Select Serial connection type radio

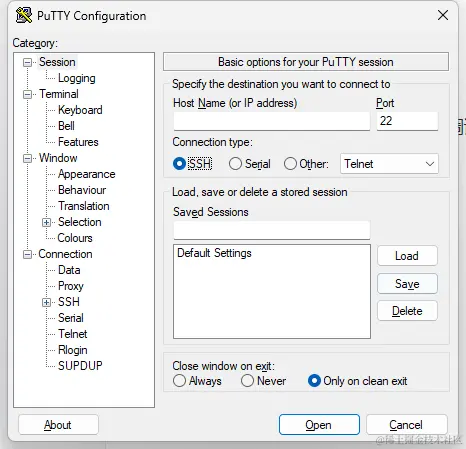235,164
